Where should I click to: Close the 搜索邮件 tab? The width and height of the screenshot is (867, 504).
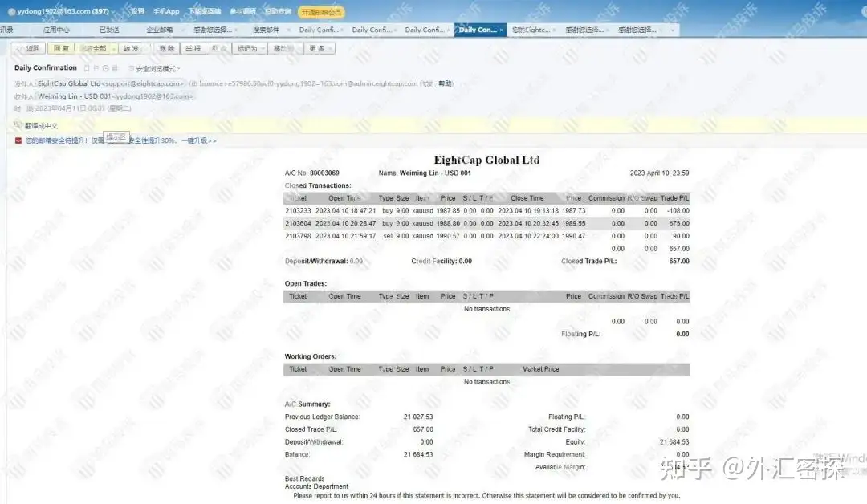click(x=288, y=30)
